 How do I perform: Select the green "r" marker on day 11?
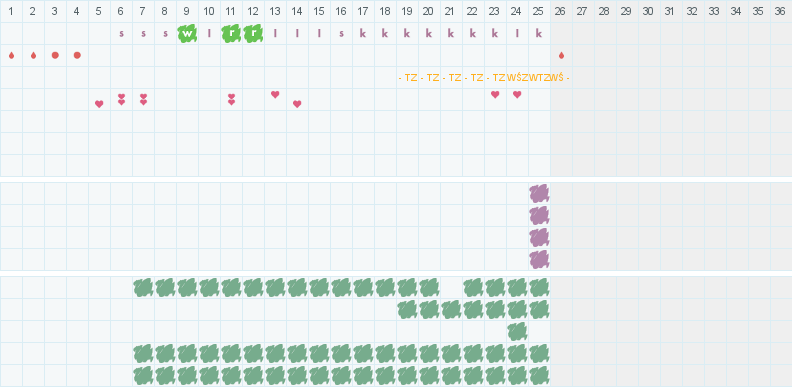pos(231,33)
